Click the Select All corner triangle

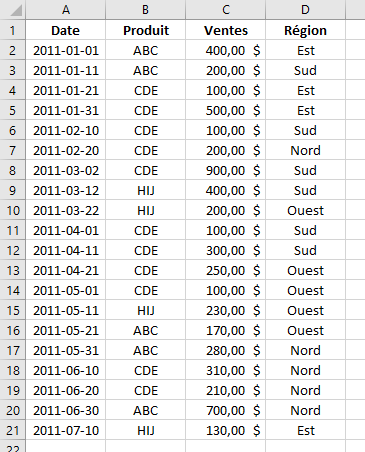point(16,11)
